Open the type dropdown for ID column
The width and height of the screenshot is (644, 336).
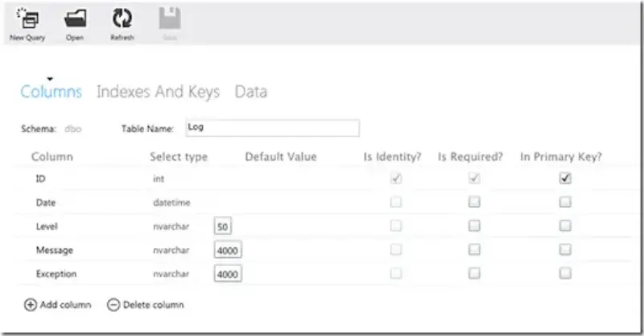[159, 179]
